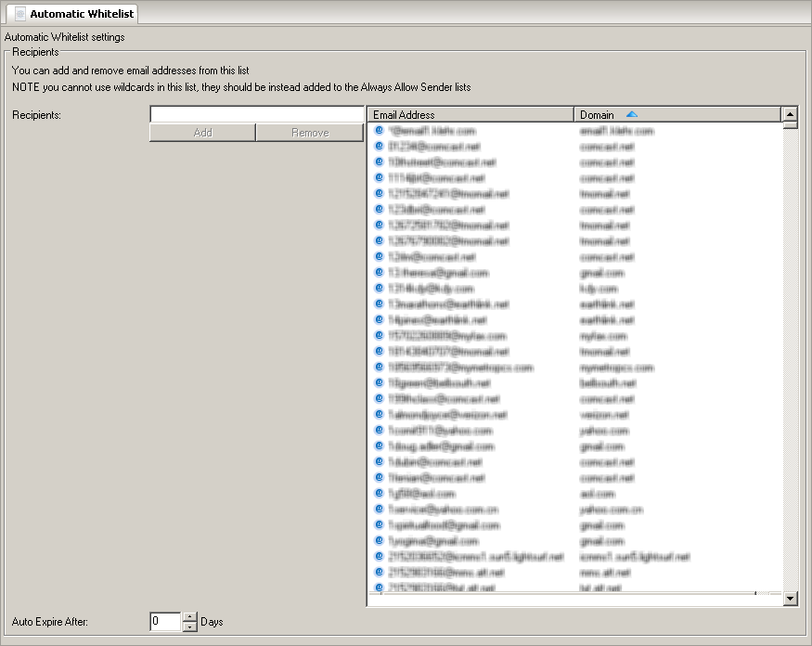Screen dimensions: 812x646
Task: Click the Add button
Action: point(201,132)
